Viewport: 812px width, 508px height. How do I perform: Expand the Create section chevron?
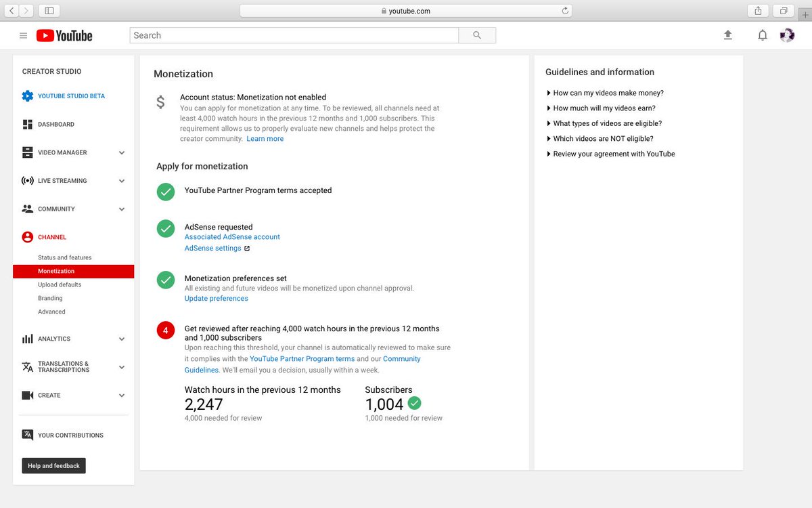click(122, 396)
